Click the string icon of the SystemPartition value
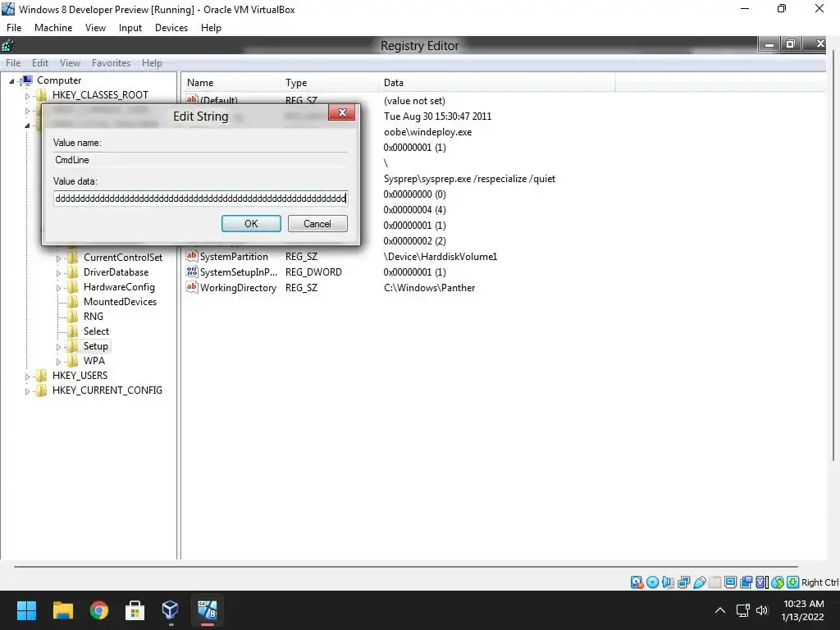Screen dimensions: 840x630 (x=192, y=256)
